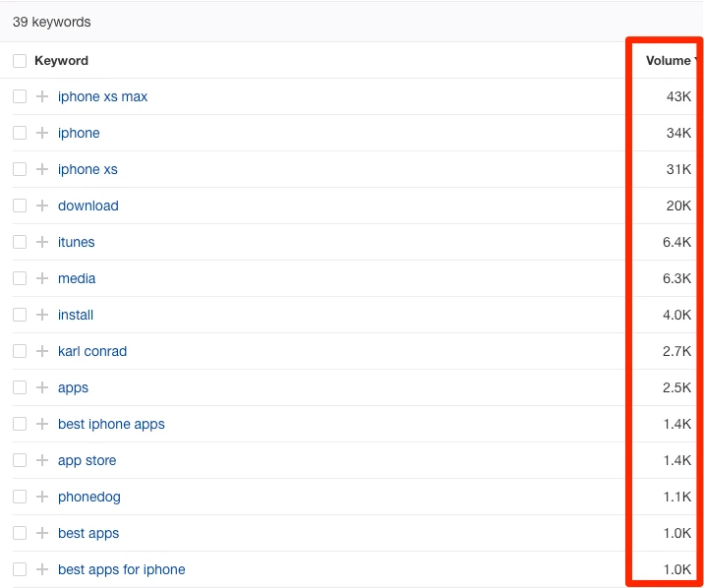Sort by the Volume column header
This screenshot has width=704, height=588.
[669, 61]
